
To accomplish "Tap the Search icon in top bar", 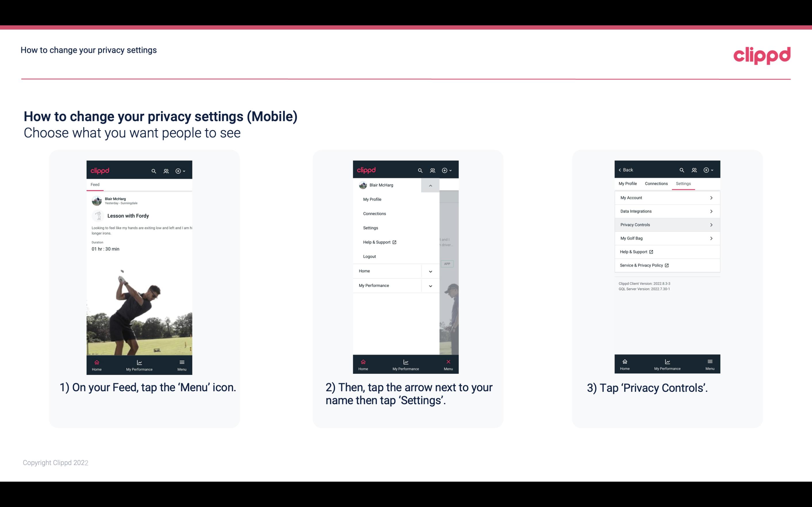I will 154,170.
